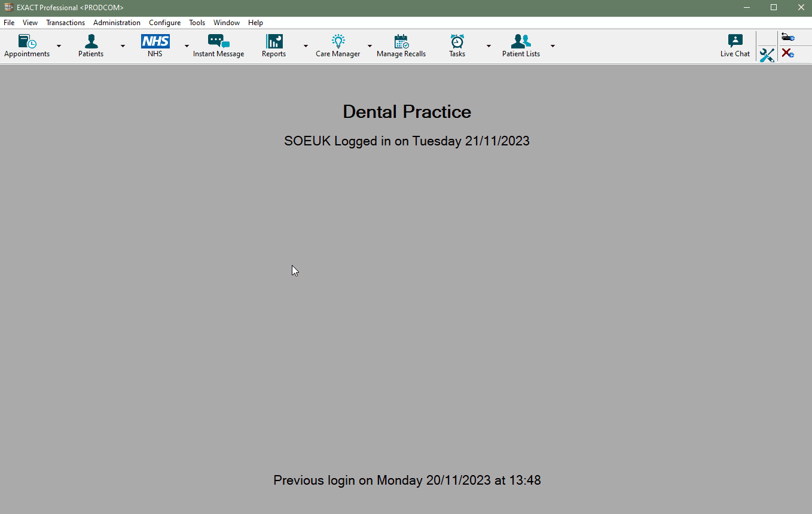Expand the Patients dropdown arrow
The width and height of the screenshot is (812, 514).
pos(123,46)
